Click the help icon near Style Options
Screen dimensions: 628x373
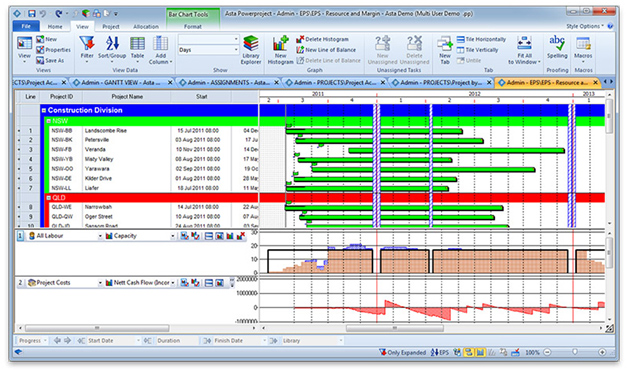click(610, 26)
